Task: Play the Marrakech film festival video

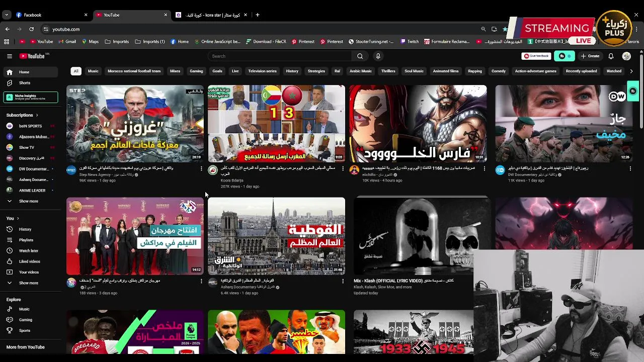Action: coord(135,236)
